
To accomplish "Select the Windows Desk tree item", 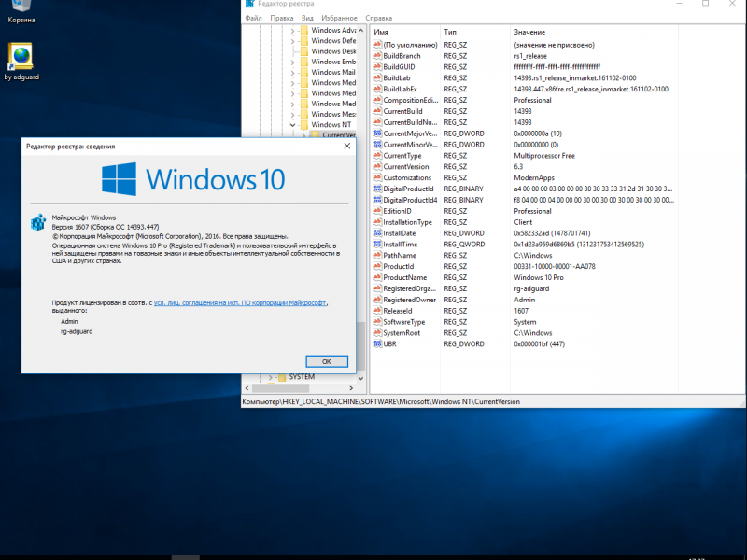I will [x=333, y=51].
